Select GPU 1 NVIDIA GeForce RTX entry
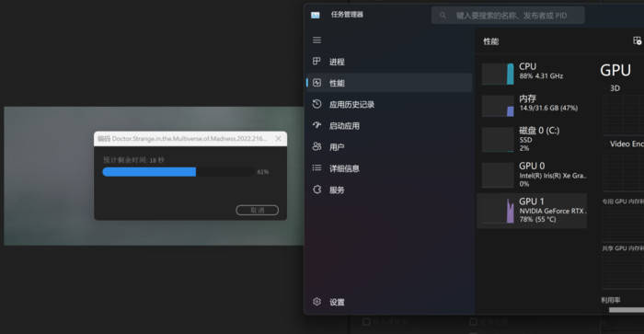 (x=532, y=211)
